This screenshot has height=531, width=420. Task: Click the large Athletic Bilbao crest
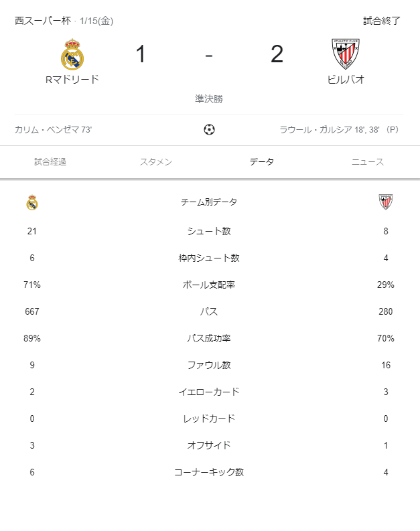click(346, 54)
